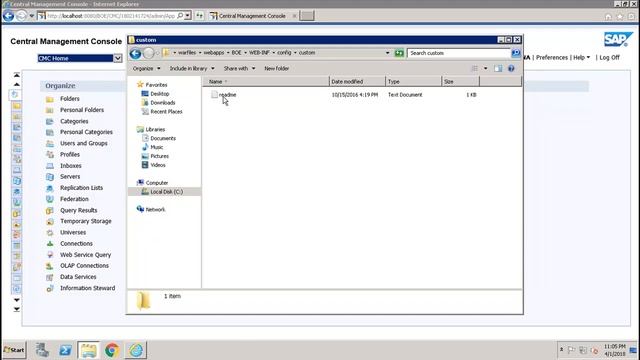Select Videos under Libraries
Image resolution: width=640 pixels, height=360 pixels.
click(x=158, y=165)
